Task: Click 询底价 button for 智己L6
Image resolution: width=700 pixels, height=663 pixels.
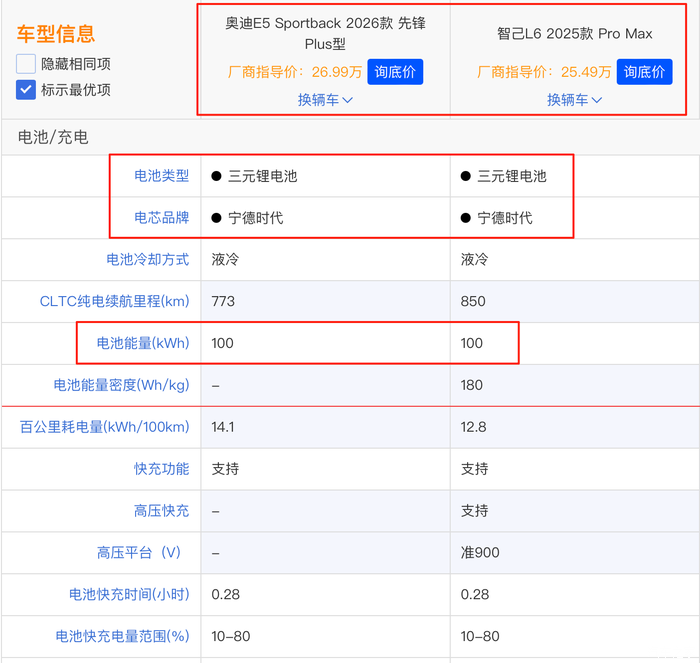Action: click(644, 72)
